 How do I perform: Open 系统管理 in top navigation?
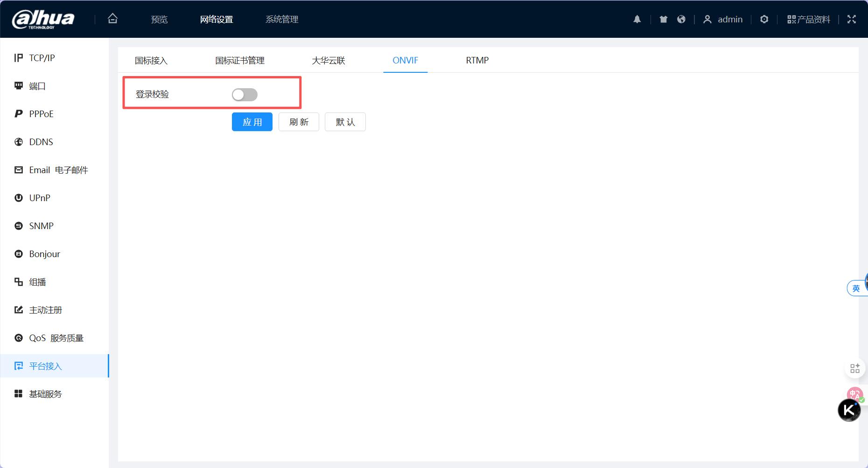coord(281,19)
